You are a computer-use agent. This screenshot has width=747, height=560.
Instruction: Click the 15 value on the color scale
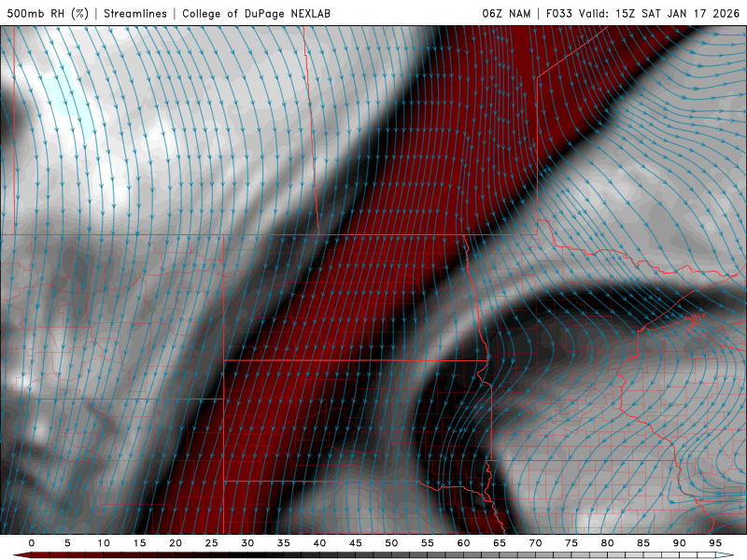tap(139, 543)
